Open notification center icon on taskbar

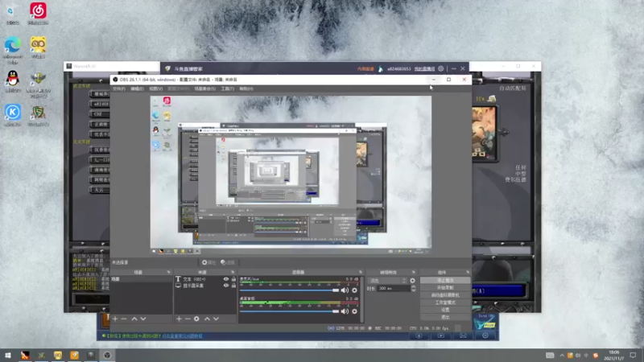[633, 355]
